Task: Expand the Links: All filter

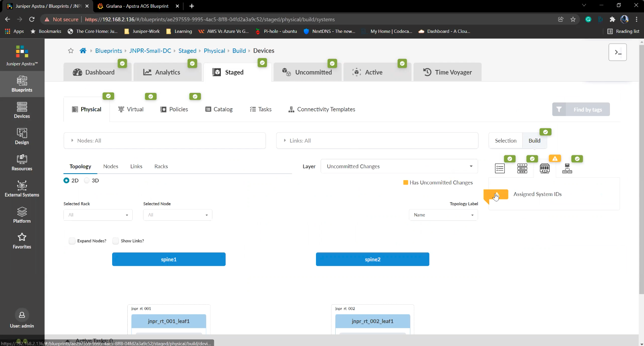Action: pos(377,141)
